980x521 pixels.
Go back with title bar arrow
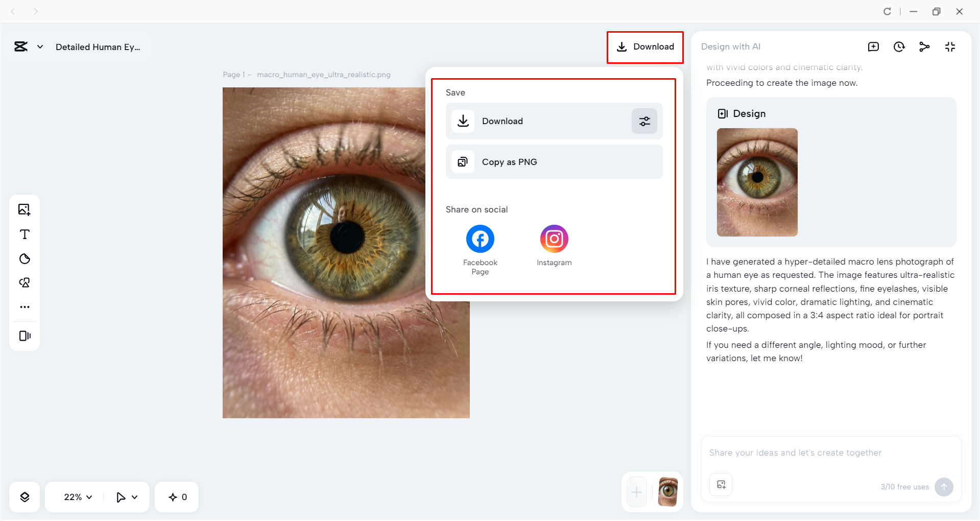13,12
